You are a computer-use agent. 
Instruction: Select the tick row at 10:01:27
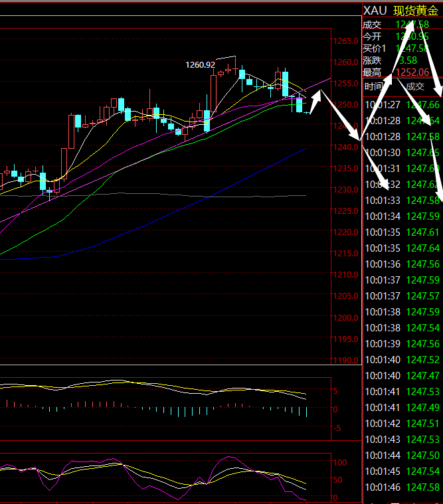402,105
